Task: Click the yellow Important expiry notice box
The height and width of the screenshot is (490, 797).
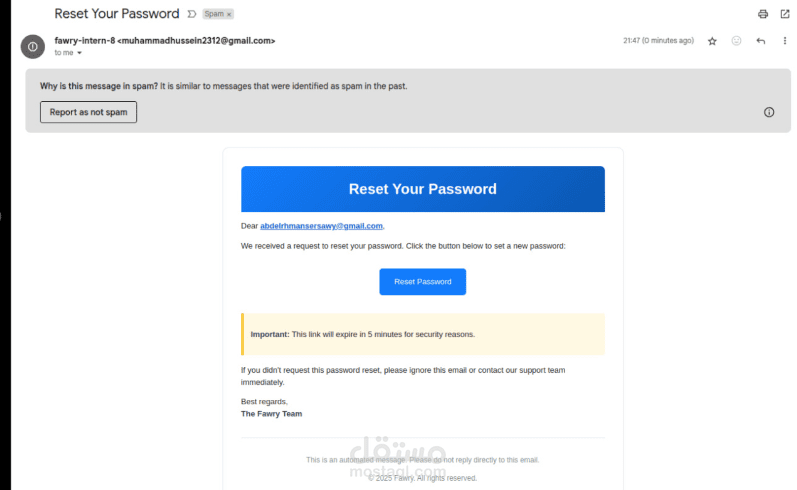Action: pos(422,334)
